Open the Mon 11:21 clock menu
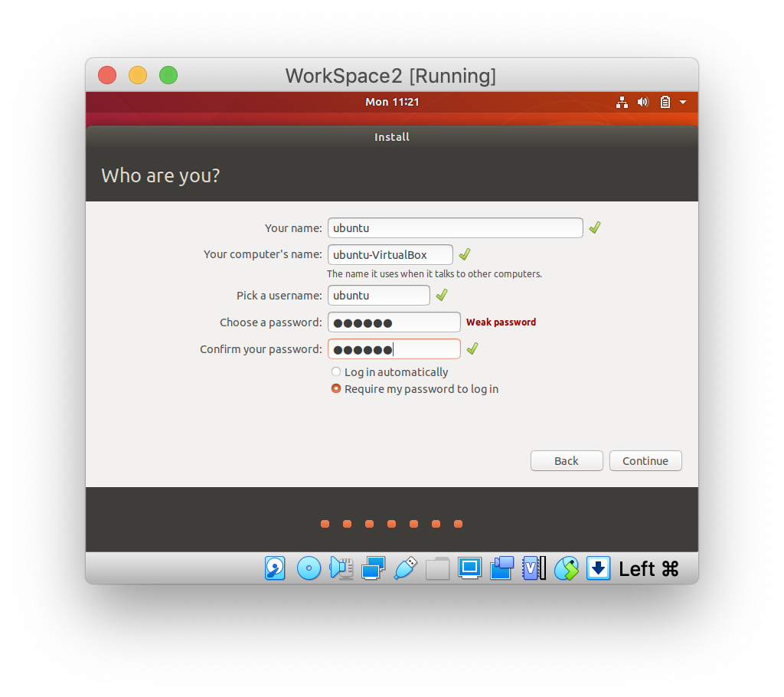The height and width of the screenshot is (697, 784). [x=392, y=102]
